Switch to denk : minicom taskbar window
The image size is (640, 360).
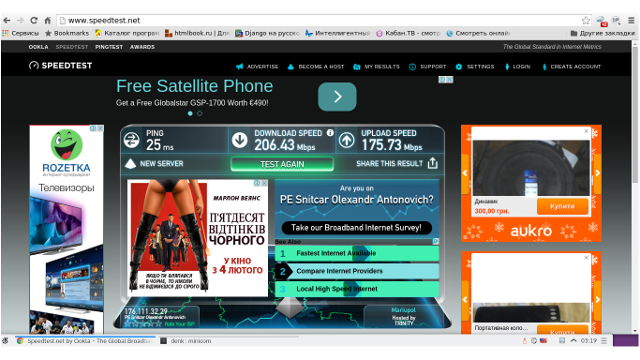coord(186,341)
